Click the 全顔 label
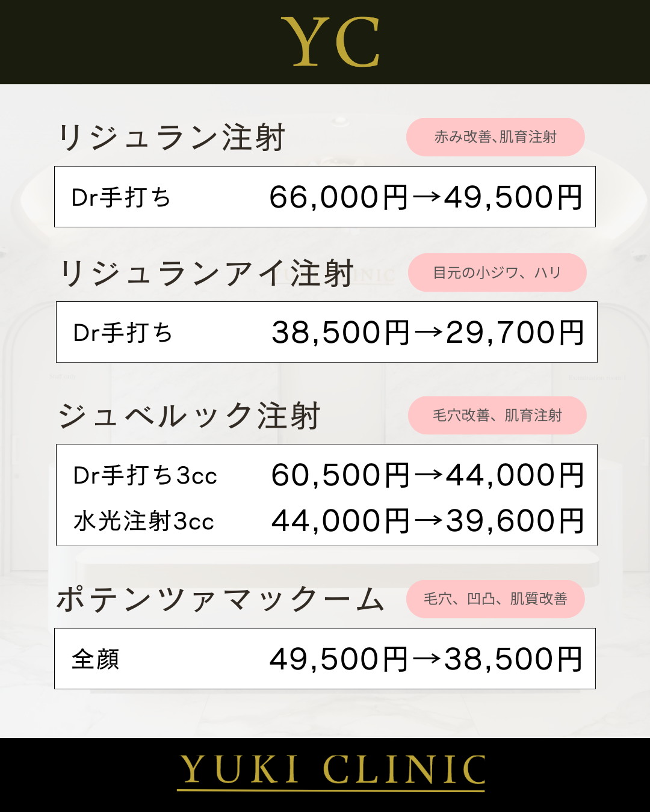 coord(96,659)
